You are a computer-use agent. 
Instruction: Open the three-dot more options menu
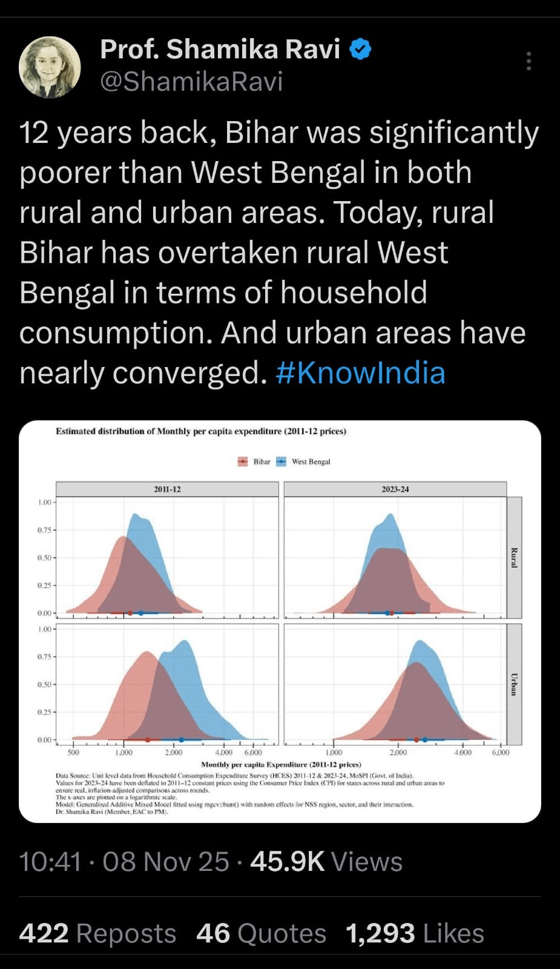(x=529, y=61)
